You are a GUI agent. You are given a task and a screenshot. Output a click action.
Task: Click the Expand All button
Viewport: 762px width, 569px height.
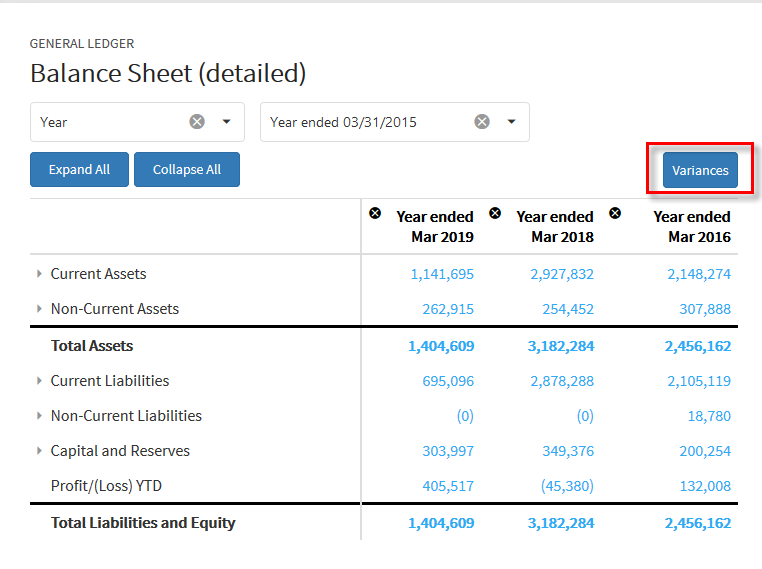point(79,170)
